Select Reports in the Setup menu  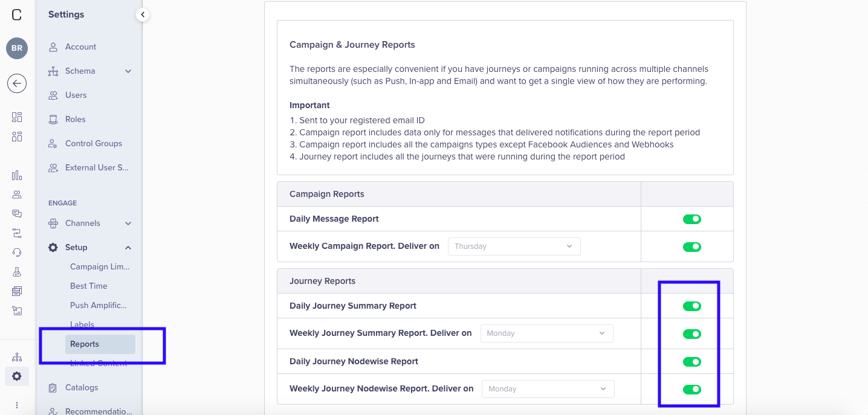pos(85,344)
